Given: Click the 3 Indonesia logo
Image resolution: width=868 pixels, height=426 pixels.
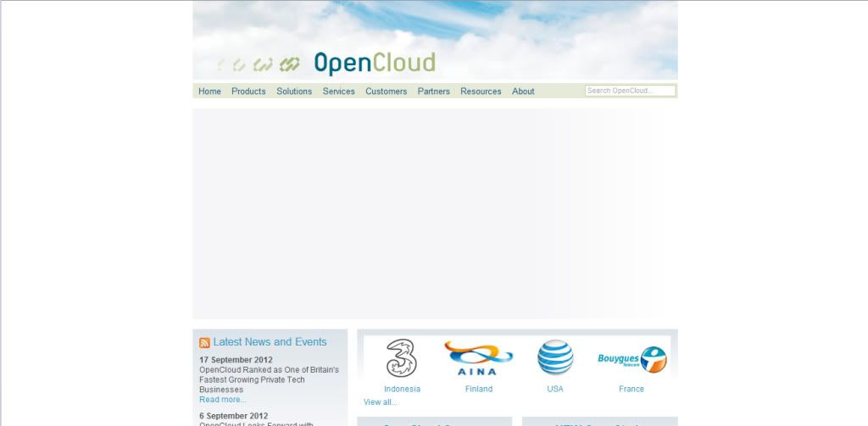Looking at the screenshot, I should pos(402,358).
